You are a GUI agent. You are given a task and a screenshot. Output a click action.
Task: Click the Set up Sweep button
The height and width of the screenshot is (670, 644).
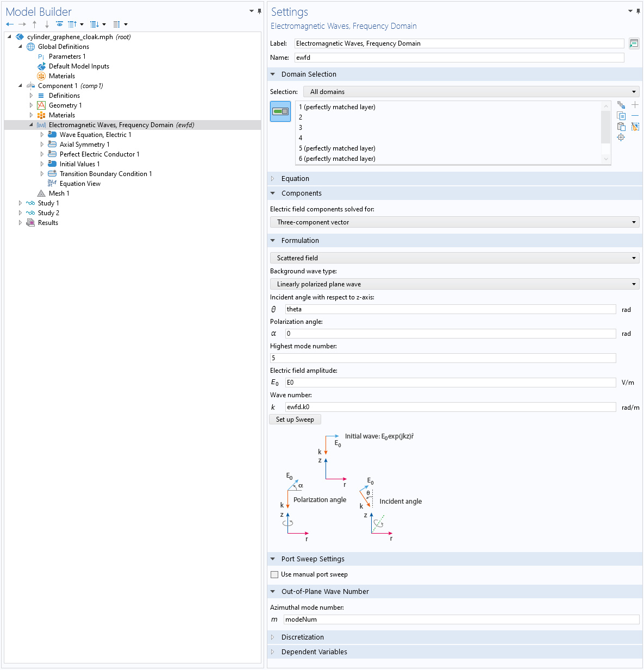click(x=295, y=419)
